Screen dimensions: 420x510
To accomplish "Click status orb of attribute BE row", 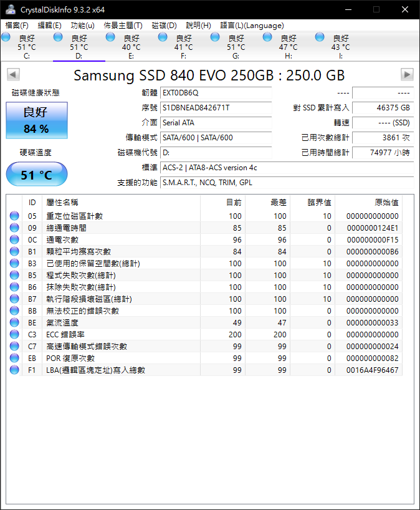I will pos(14,322).
